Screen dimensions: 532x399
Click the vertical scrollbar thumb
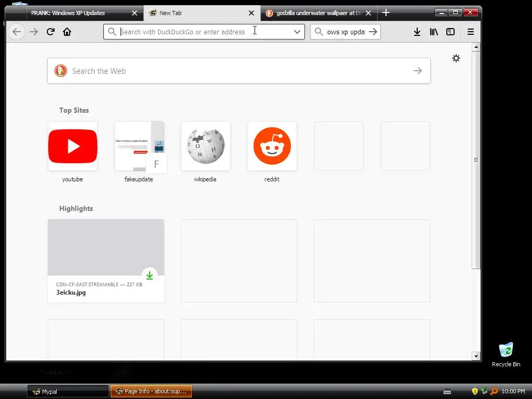pyautogui.click(x=476, y=160)
